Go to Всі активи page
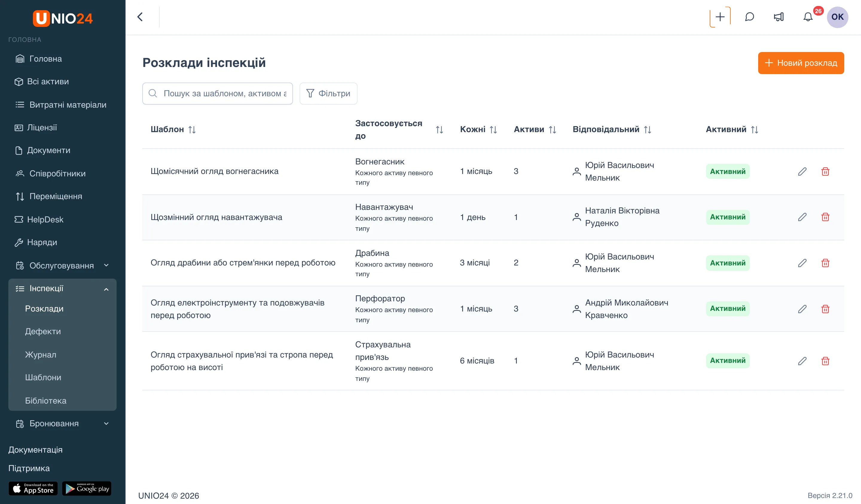The image size is (861, 504). tap(42, 82)
